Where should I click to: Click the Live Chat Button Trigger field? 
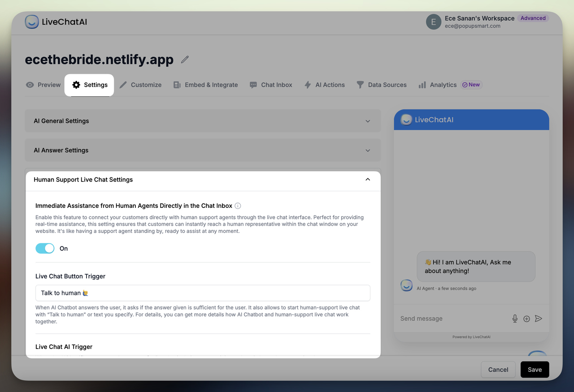coord(203,293)
